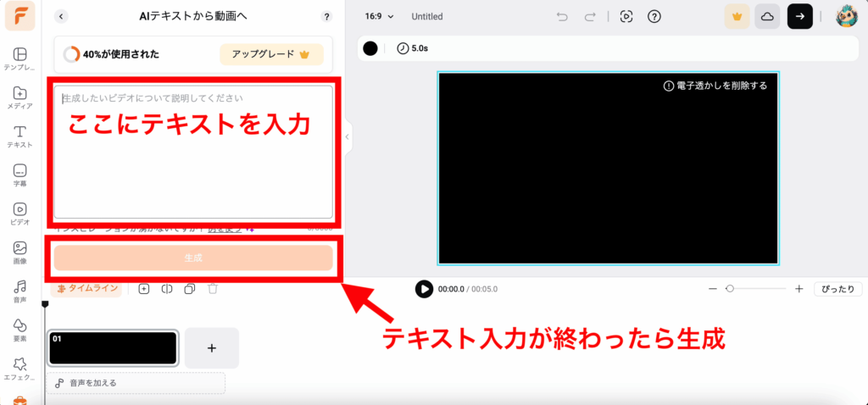Open help for AI text-to-video panel
This screenshot has width=868, height=405.
[x=326, y=17]
